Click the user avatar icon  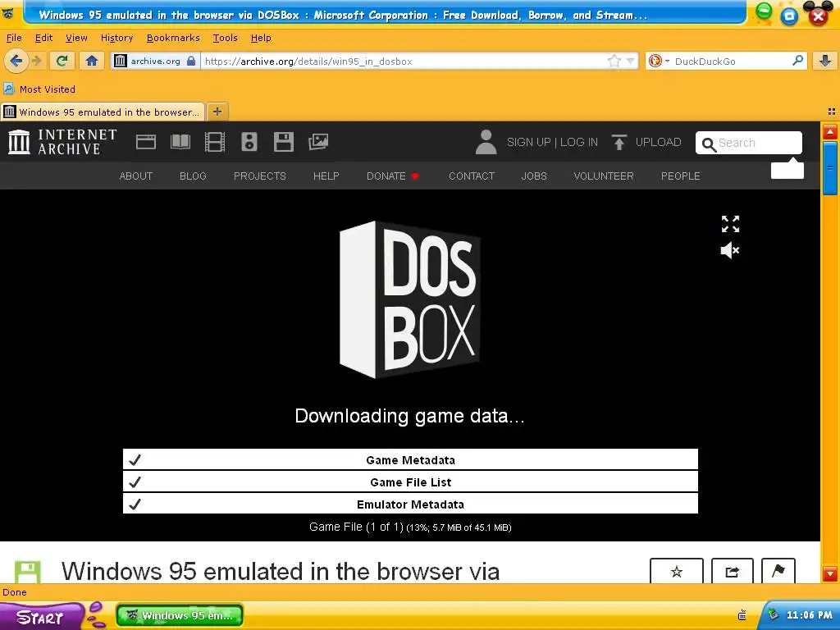tap(486, 142)
